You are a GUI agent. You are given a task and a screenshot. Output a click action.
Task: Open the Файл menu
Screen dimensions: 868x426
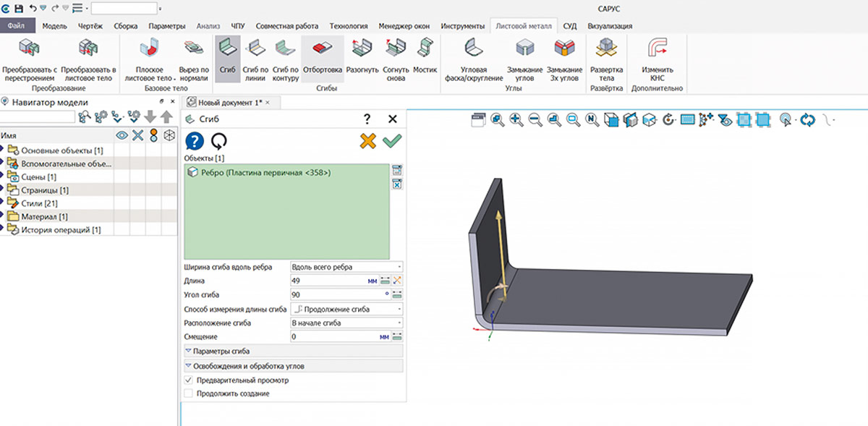(17, 26)
